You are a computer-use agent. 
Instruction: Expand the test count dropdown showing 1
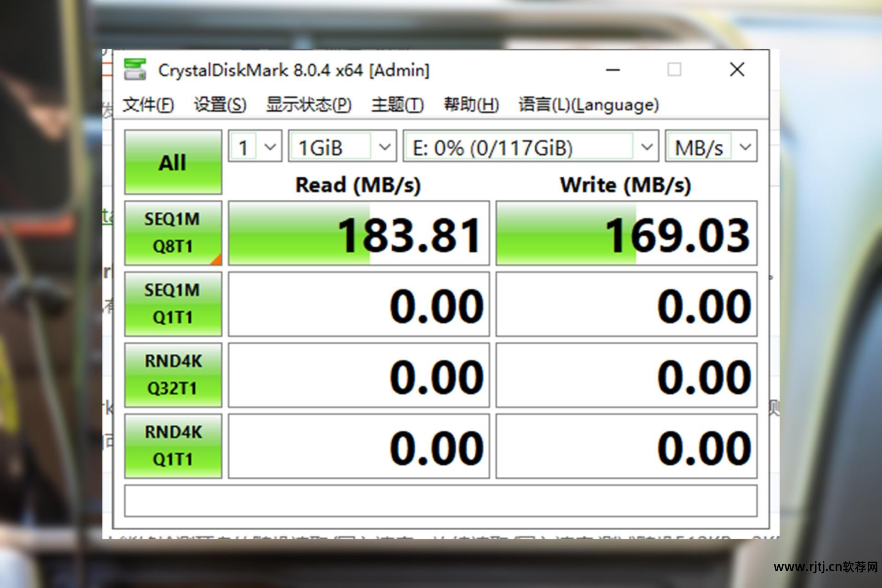pos(255,147)
